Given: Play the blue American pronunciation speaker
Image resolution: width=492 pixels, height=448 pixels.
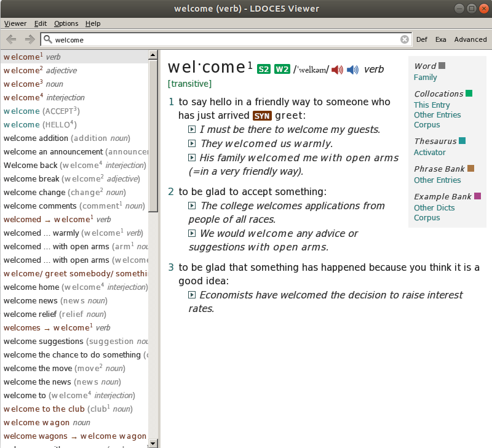Looking at the screenshot, I should pyautogui.click(x=352, y=70).
